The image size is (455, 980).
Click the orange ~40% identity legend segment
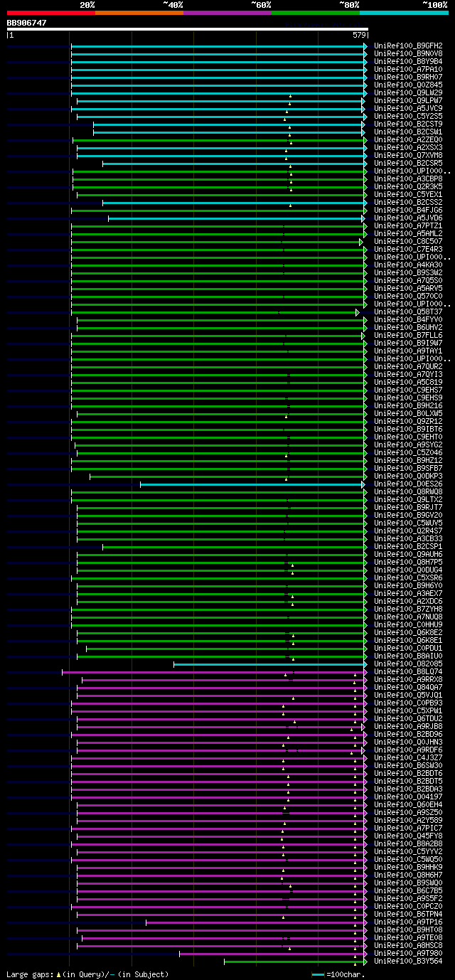139,12
